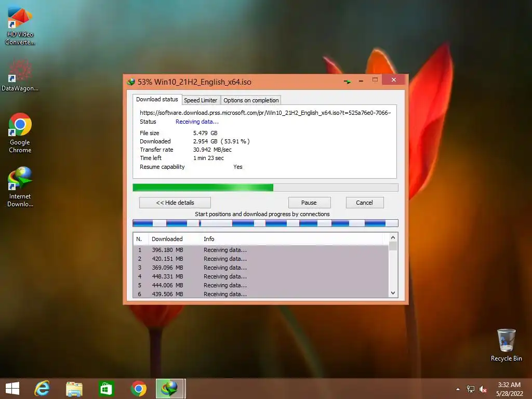532x399 pixels.
Task: Open Internet Explorer from taskbar
Action: [42, 389]
